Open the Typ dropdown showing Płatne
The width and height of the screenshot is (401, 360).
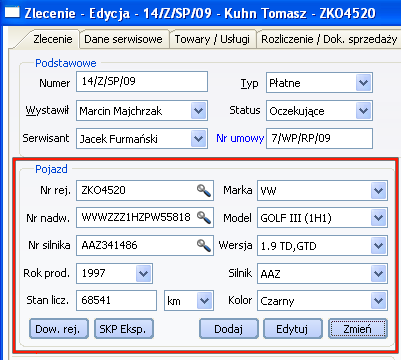pos(363,83)
